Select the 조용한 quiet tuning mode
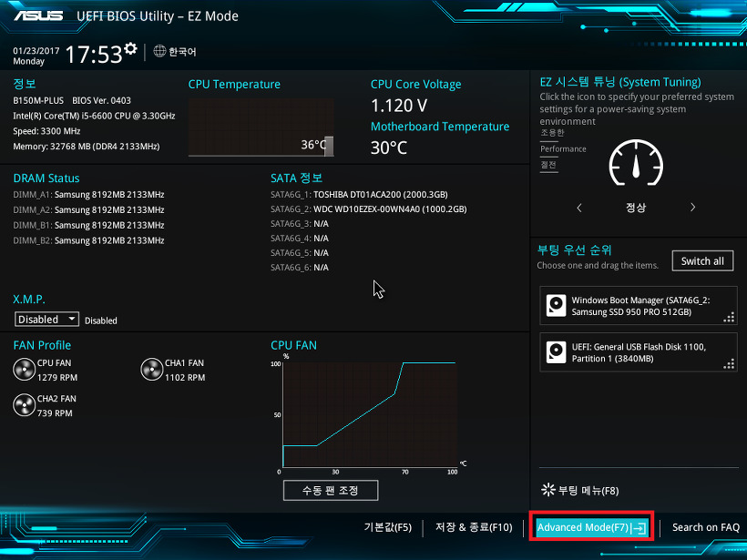Viewport: 747px width, 560px height. coord(550,132)
